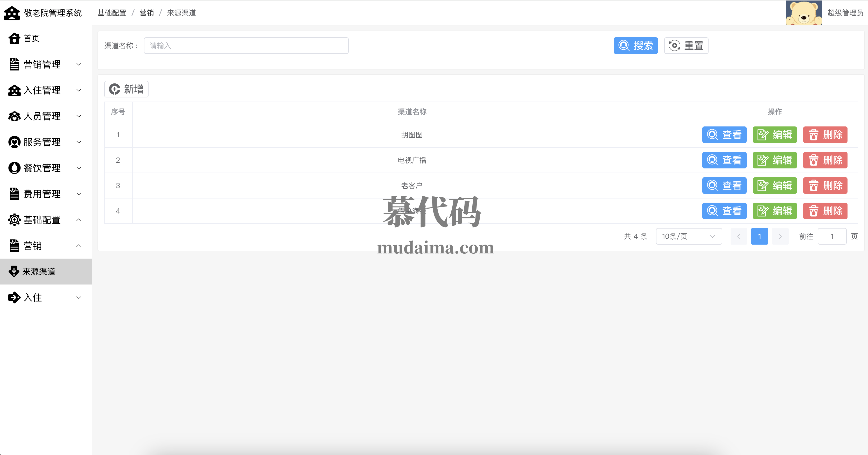Image resolution: width=868 pixels, height=455 pixels.
Task: Click the 入住管理 building icon
Action: pyautogui.click(x=14, y=90)
